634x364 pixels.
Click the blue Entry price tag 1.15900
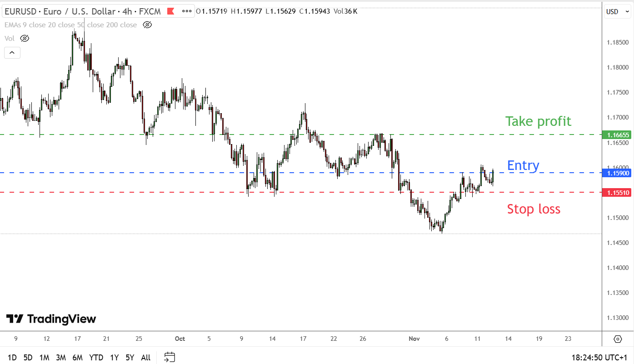point(617,173)
